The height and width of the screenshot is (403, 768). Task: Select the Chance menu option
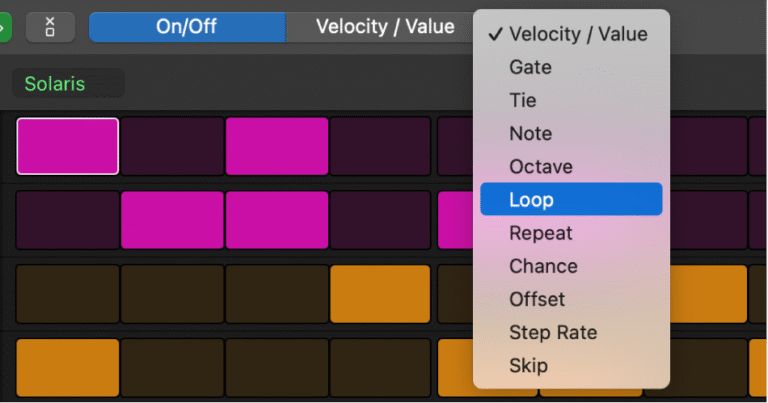(543, 266)
